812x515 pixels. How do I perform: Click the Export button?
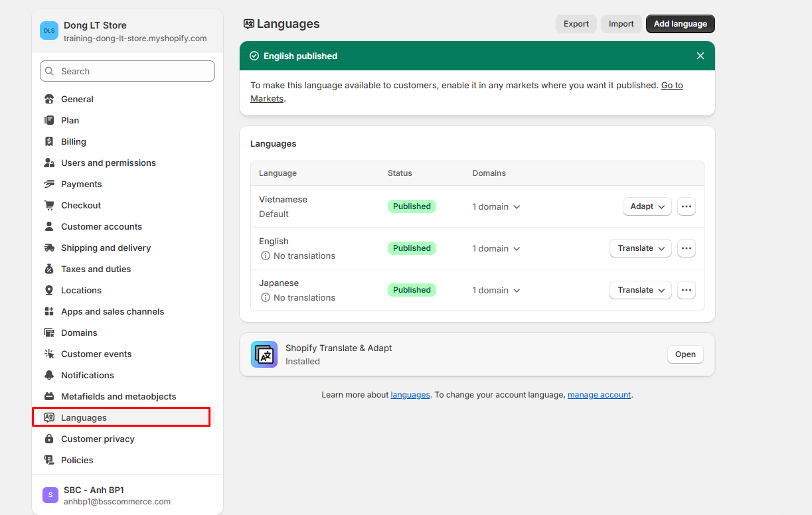(x=576, y=24)
